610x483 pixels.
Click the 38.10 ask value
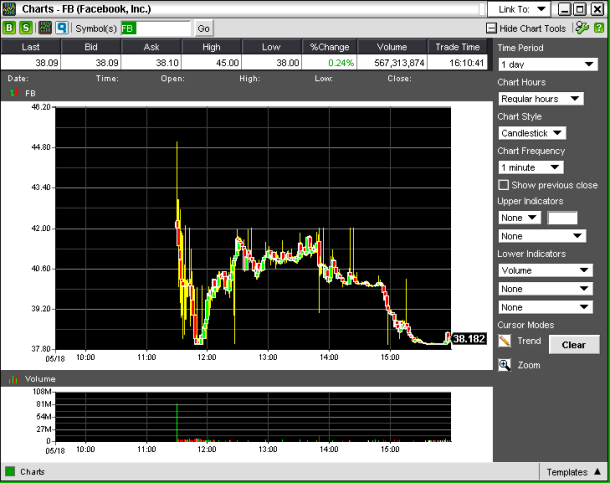pyautogui.click(x=167, y=63)
